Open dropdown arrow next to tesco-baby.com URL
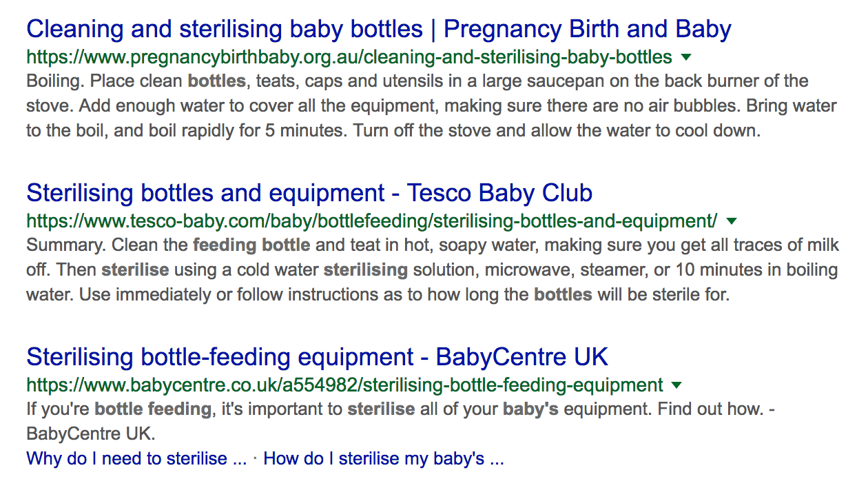Viewport: 868px width, 499px height. [732, 221]
